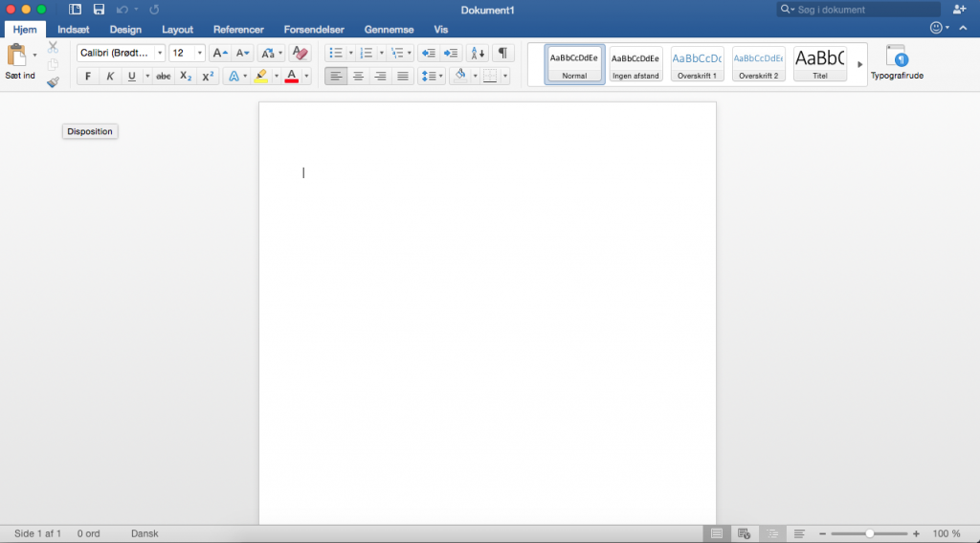Clear all formatting with eraser icon
The height and width of the screenshot is (543, 980).
(x=300, y=54)
